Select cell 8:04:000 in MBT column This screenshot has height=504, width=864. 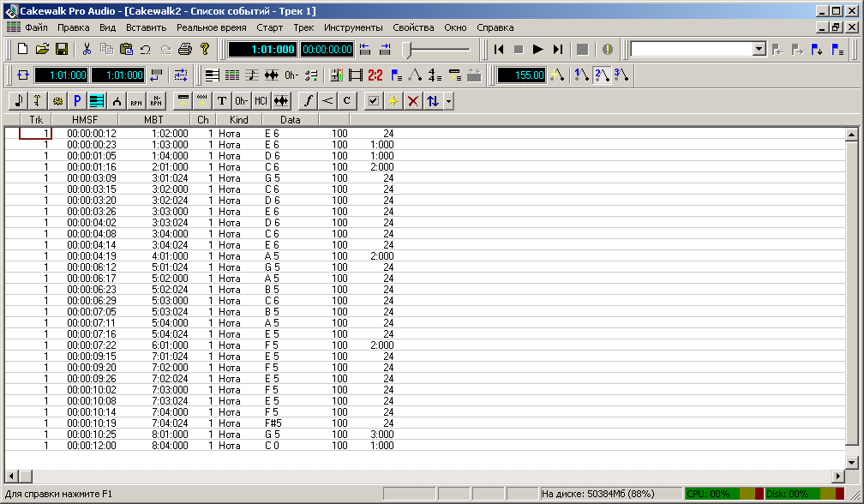(170, 445)
